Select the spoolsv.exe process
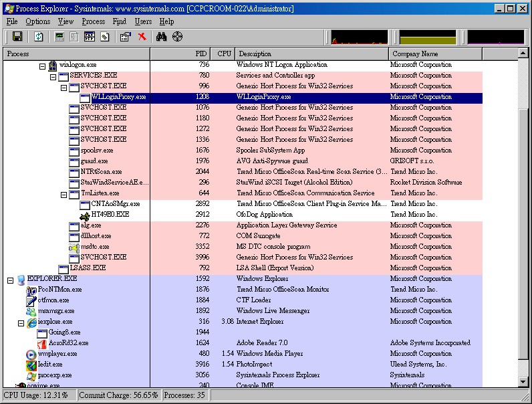The width and height of the screenshot is (532, 404). 97,150
